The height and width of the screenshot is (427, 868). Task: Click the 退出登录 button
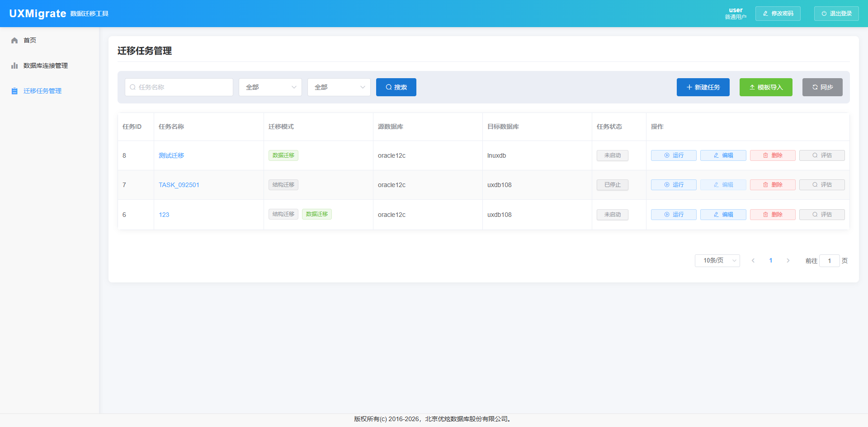pyautogui.click(x=836, y=14)
